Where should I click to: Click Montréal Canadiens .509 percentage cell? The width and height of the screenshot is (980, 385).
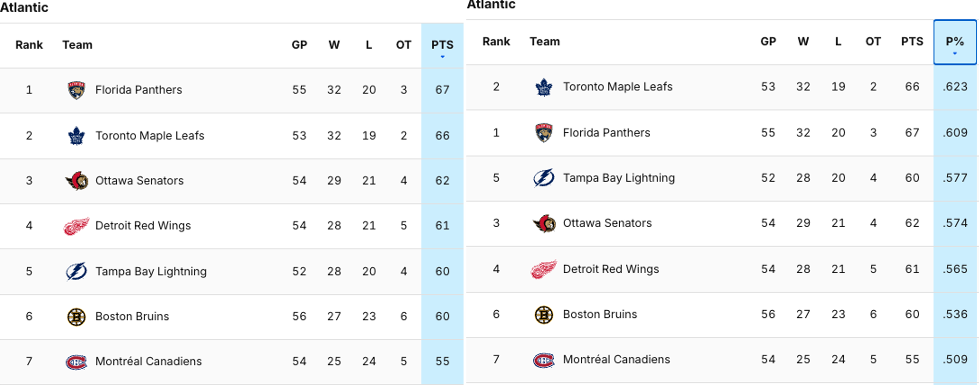pos(955,360)
